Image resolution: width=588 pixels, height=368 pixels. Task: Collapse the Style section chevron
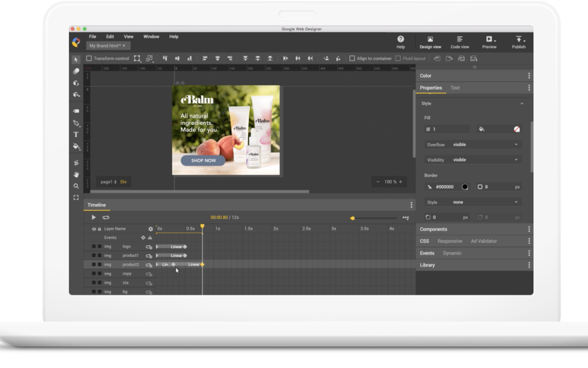click(x=522, y=104)
